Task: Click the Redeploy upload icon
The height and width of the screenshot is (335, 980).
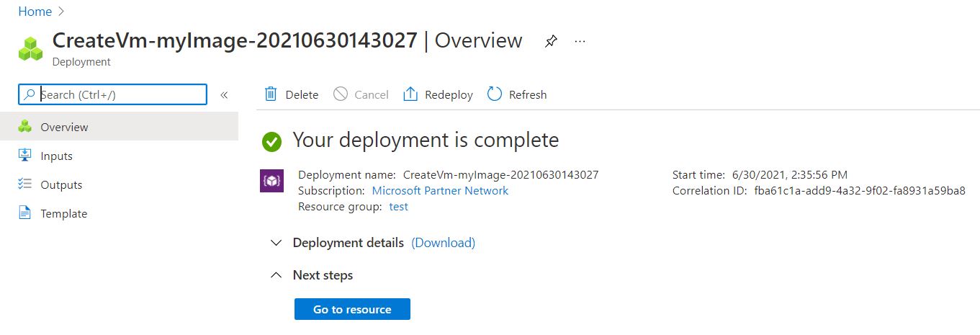Action: click(410, 94)
